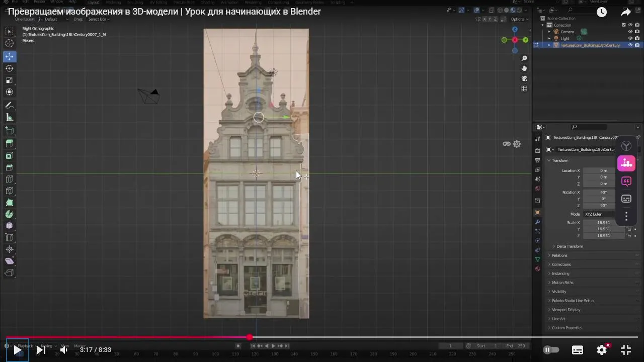Disable Camera render via camera icon
This screenshot has width=644, height=362.
(x=637, y=32)
